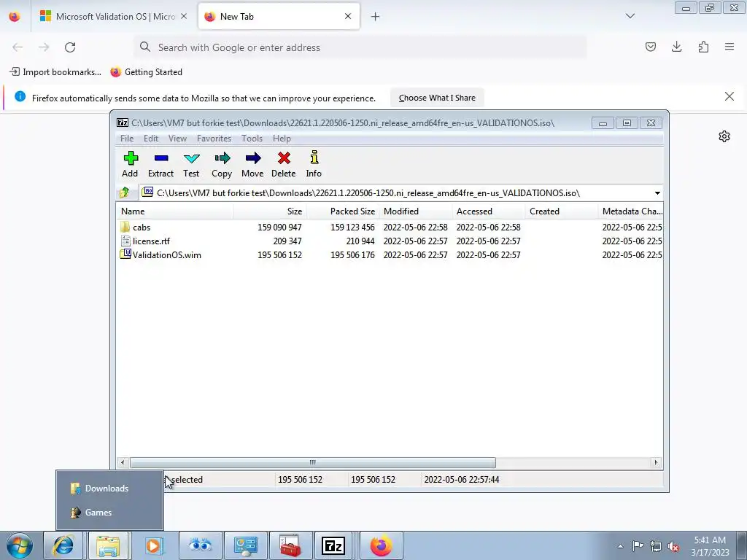The height and width of the screenshot is (560, 747).
Task: Click the Firefox reload button
Action: [70, 47]
